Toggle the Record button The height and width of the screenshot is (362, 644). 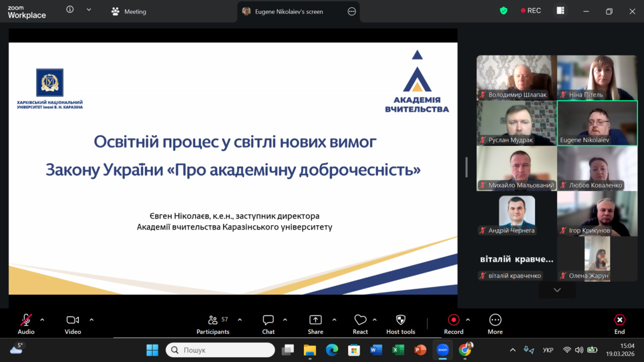click(x=453, y=324)
